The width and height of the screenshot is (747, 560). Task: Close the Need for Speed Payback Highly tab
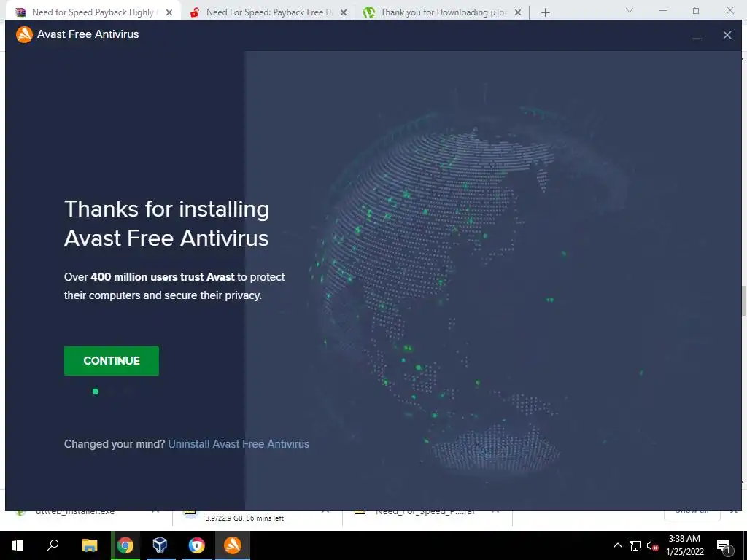[x=169, y=13]
